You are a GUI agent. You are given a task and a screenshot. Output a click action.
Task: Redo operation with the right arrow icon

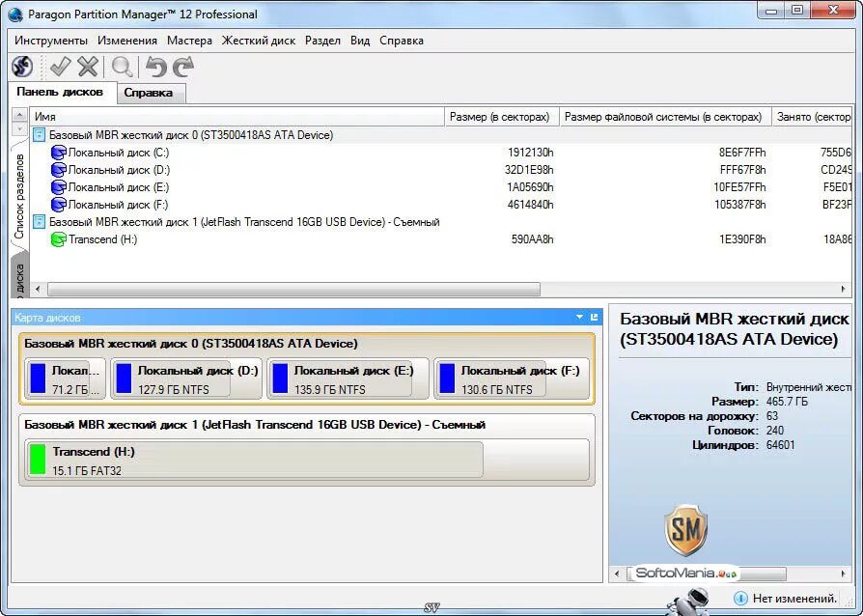click(183, 67)
